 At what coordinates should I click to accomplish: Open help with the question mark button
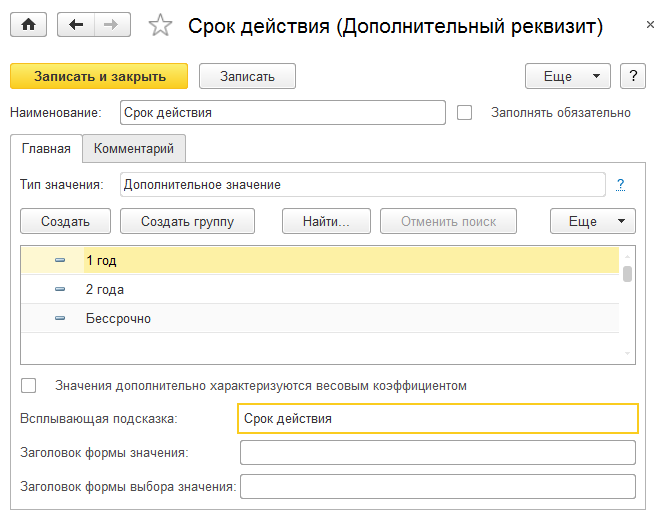point(631,76)
